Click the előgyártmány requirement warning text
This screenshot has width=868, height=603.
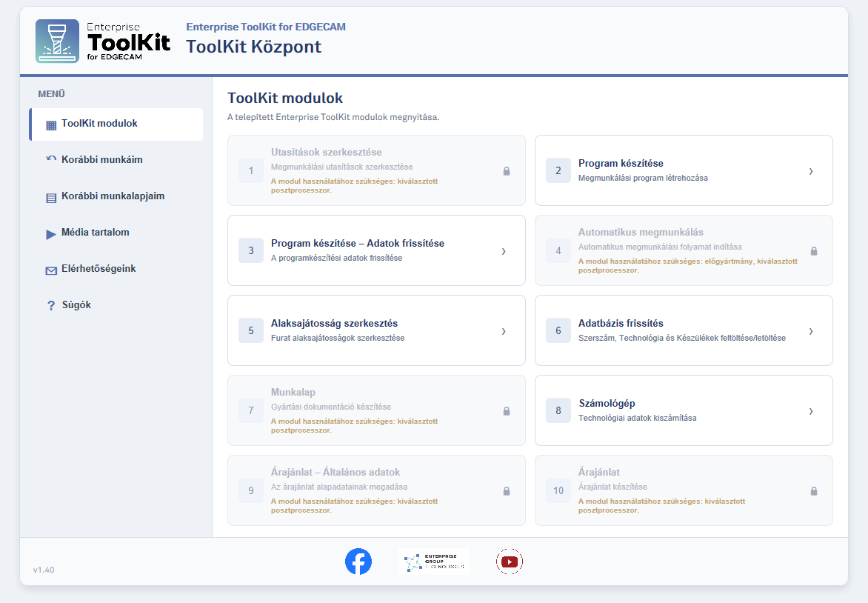point(688,266)
